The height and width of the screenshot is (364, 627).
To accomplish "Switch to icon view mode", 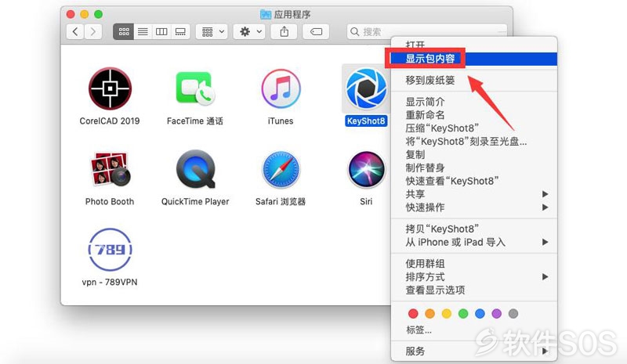I will pos(124,31).
